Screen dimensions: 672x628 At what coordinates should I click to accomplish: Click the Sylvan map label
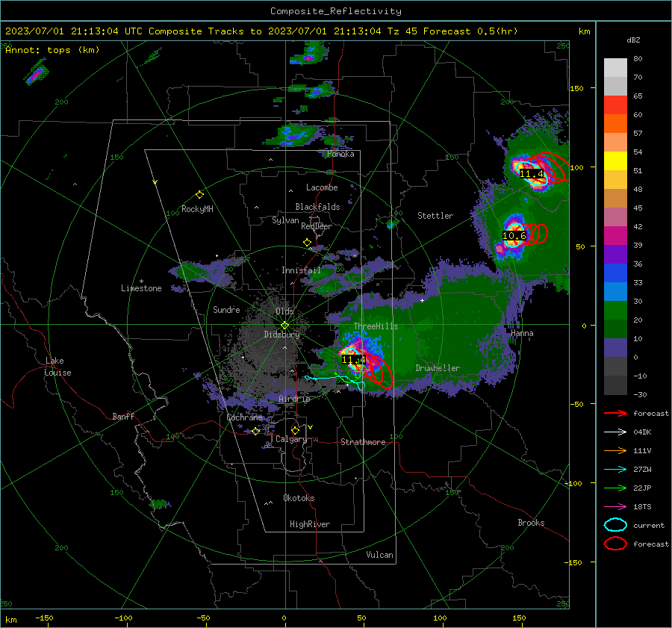point(285,220)
